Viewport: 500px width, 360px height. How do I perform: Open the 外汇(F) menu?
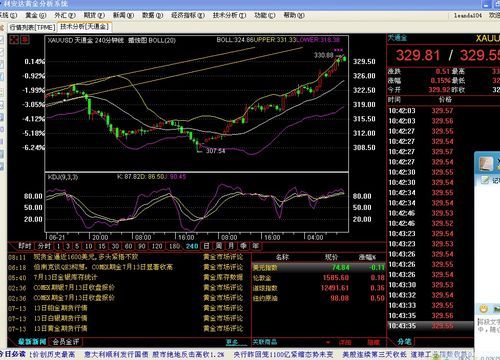click(x=65, y=15)
